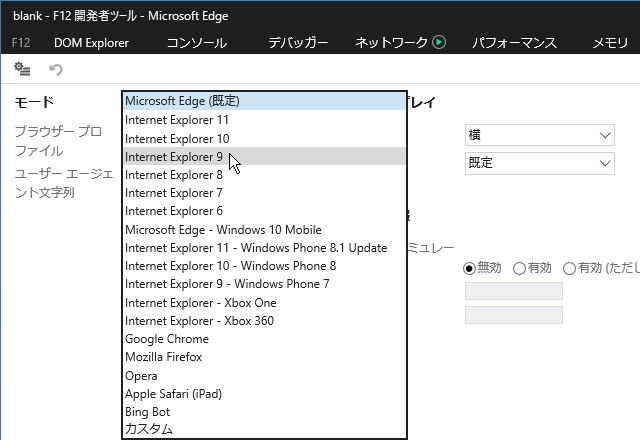Image resolution: width=640 pixels, height=440 pixels.
Task: Click the モード section heading
Action: [34, 102]
